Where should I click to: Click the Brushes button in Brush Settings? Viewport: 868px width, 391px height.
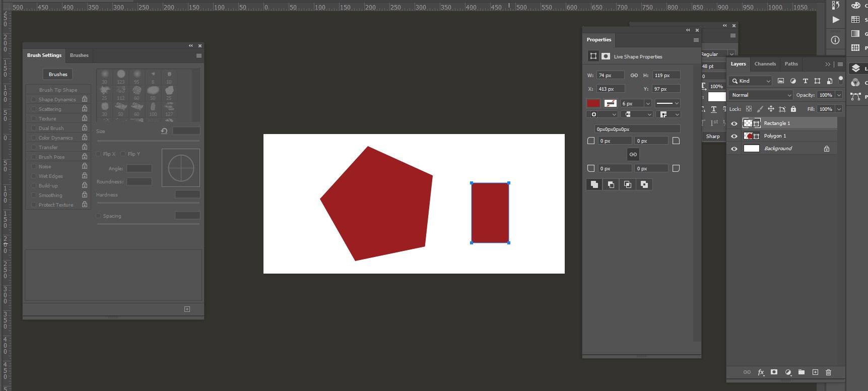coord(58,75)
